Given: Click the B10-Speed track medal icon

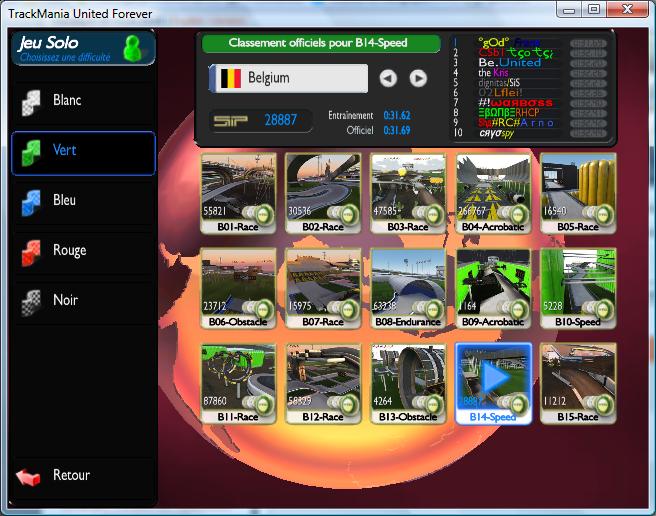Looking at the screenshot, I should tap(602, 309).
